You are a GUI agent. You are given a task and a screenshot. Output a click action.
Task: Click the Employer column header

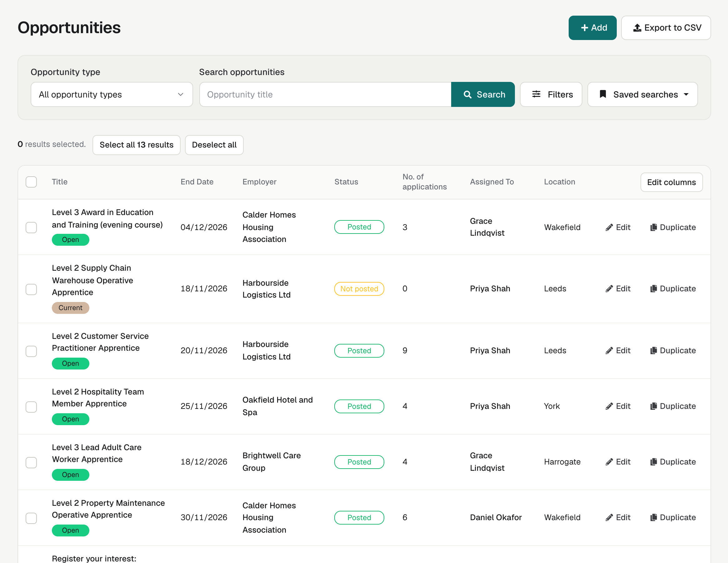tap(259, 182)
